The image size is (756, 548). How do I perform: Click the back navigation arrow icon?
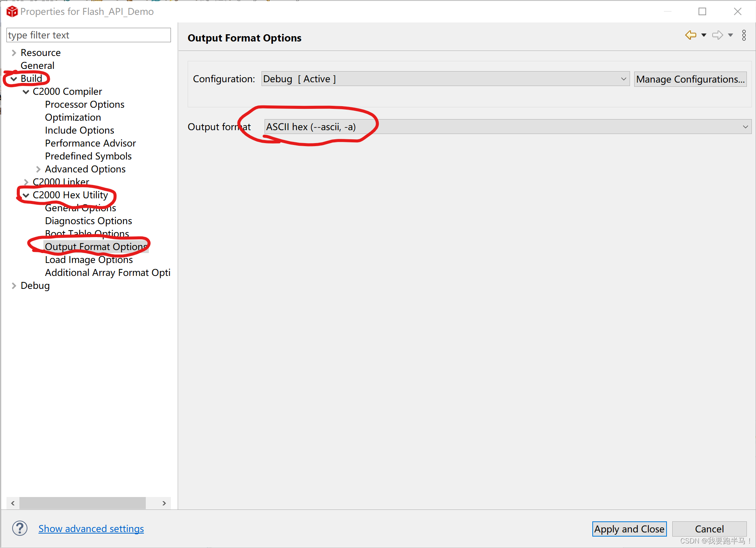pos(691,35)
